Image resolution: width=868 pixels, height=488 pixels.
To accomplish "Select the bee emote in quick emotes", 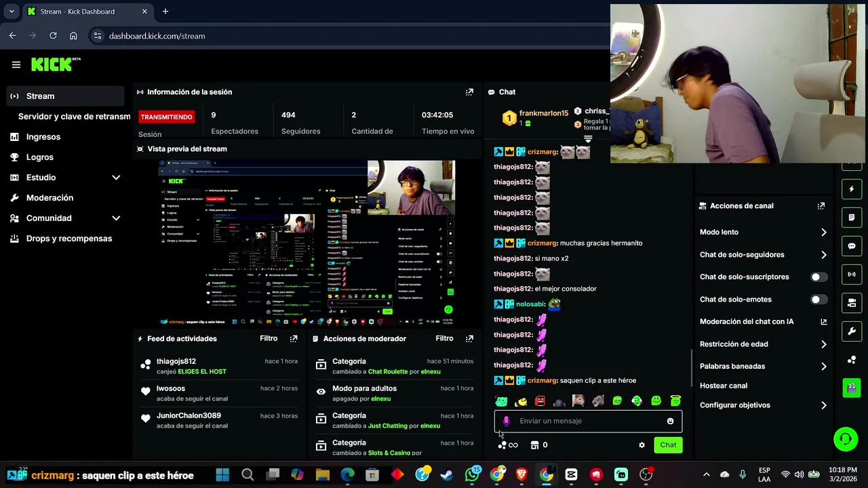I will tap(521, 401).
